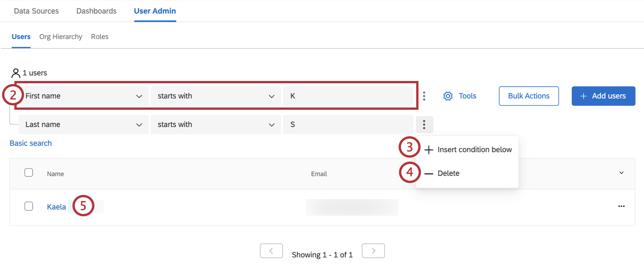The image size is (644, 271).
Task: Go to previous page of results
Action: 271,251
